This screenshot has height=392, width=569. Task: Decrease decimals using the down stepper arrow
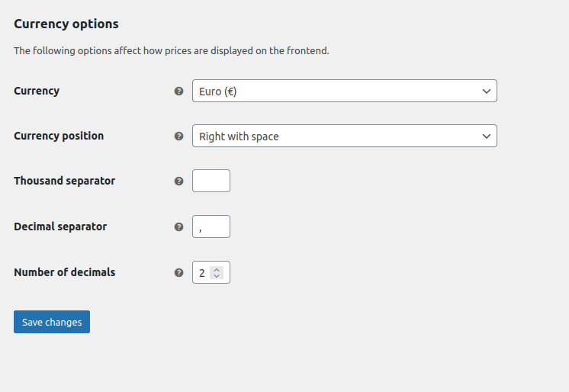[x=217, y=276]
